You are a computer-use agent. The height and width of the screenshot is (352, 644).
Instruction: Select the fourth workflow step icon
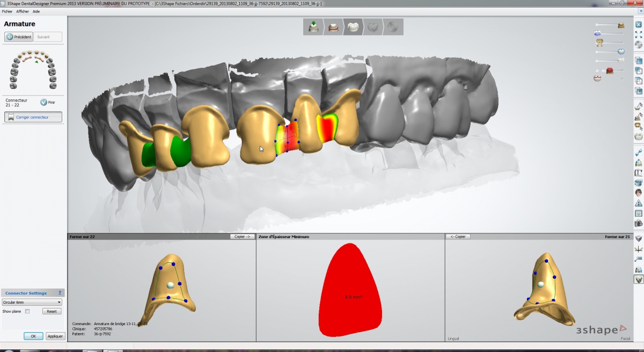(x=373, y=27)
